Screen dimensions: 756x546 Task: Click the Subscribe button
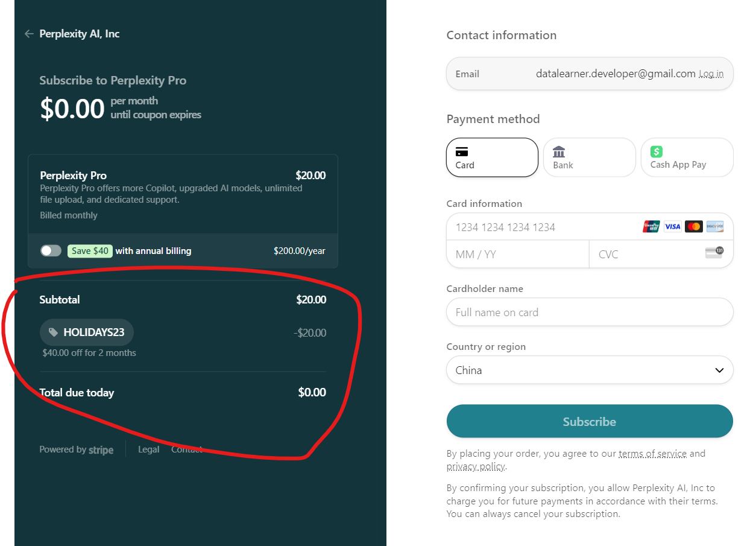(590, 421)
